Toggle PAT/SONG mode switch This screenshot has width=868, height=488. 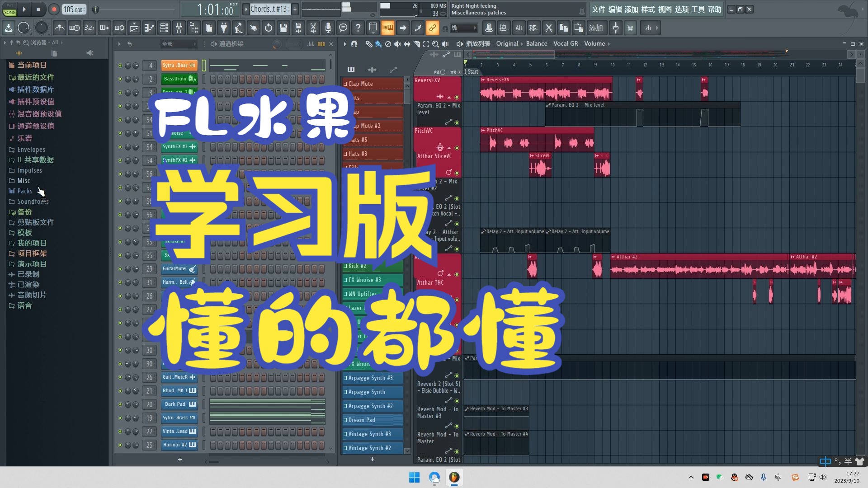click(x=9, y=9)
